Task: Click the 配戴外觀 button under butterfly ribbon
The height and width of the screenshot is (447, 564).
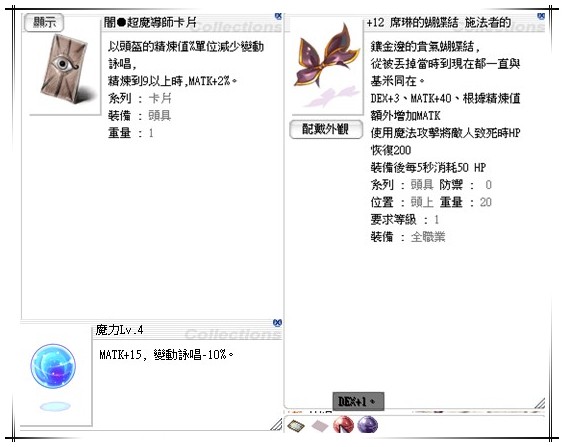Action: [326, 129]
